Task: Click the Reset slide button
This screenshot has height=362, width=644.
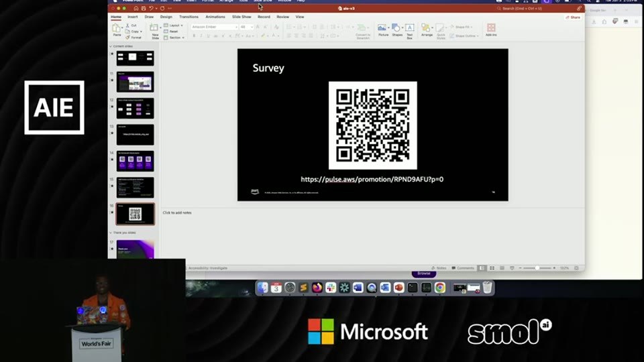Action: (x=171, y=32)
